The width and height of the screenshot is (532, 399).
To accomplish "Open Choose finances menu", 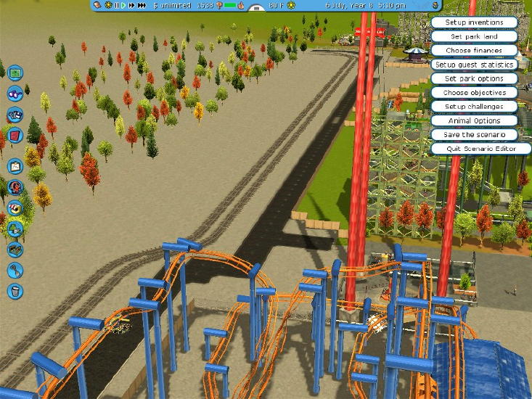I will click(x=474, y=51).
